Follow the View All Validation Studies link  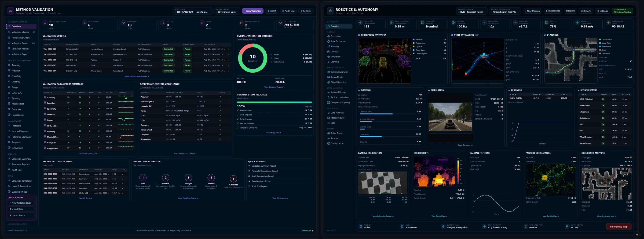137,77
